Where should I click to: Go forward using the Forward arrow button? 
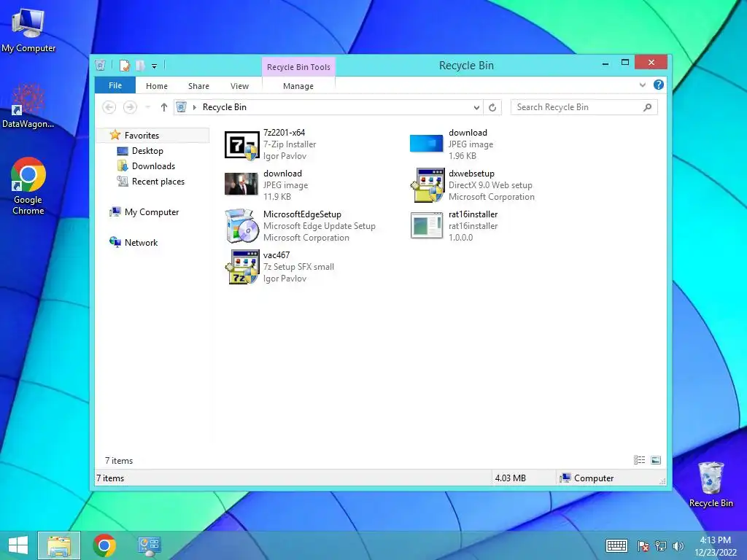[x=130, y=107]
